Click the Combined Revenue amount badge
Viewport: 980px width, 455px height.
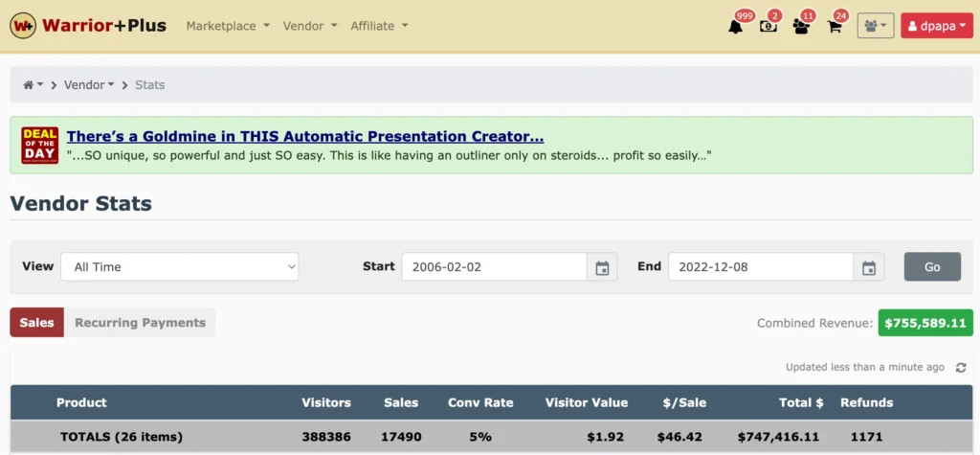pyautogui.click(x=925, y=323)
